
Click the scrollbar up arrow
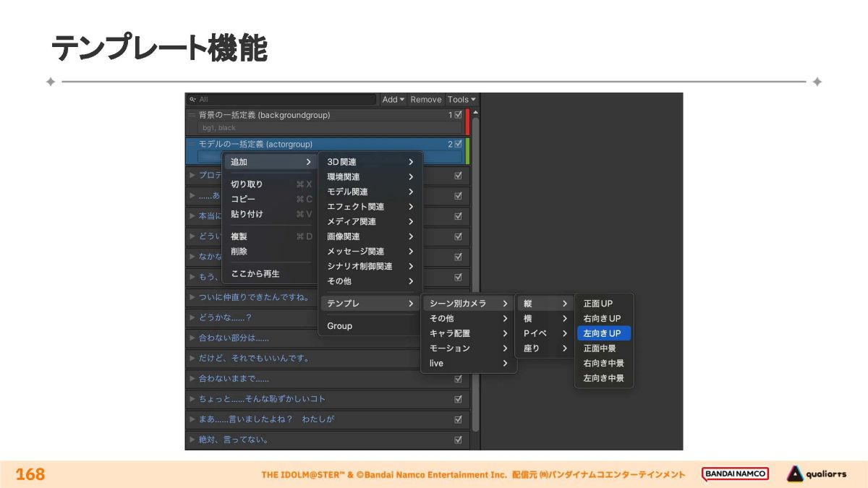[475, 113]
